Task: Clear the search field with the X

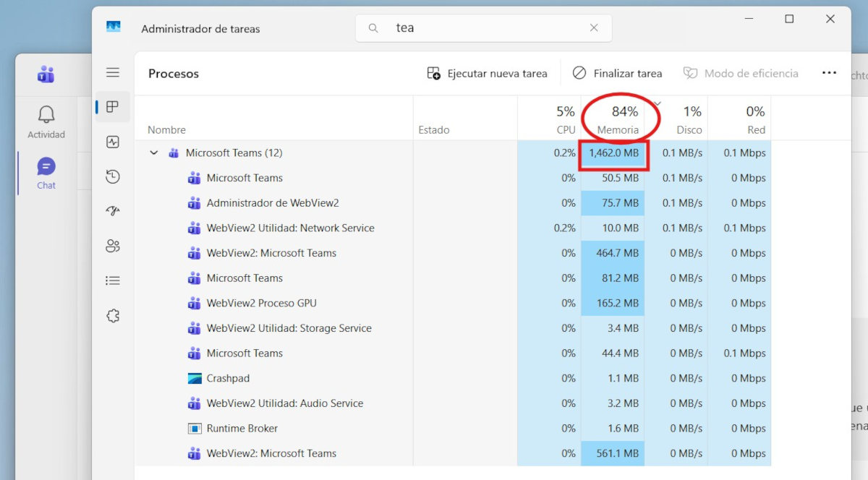Action: tap(594, 27)
